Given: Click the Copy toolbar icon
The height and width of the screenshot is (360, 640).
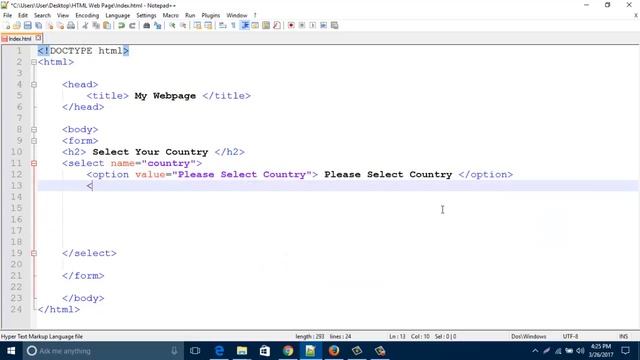Looking at the screenshot, I should tap(96, 25).
